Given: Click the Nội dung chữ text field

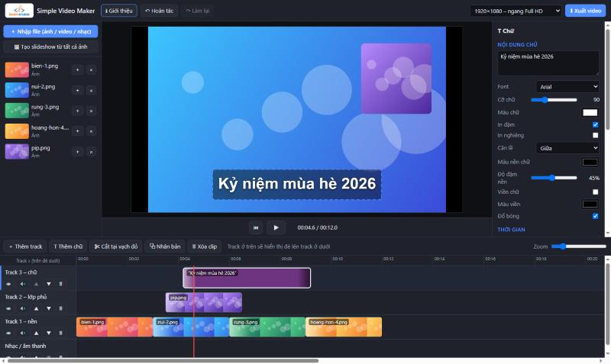Looking at the screenshot, I should (548, 63).
